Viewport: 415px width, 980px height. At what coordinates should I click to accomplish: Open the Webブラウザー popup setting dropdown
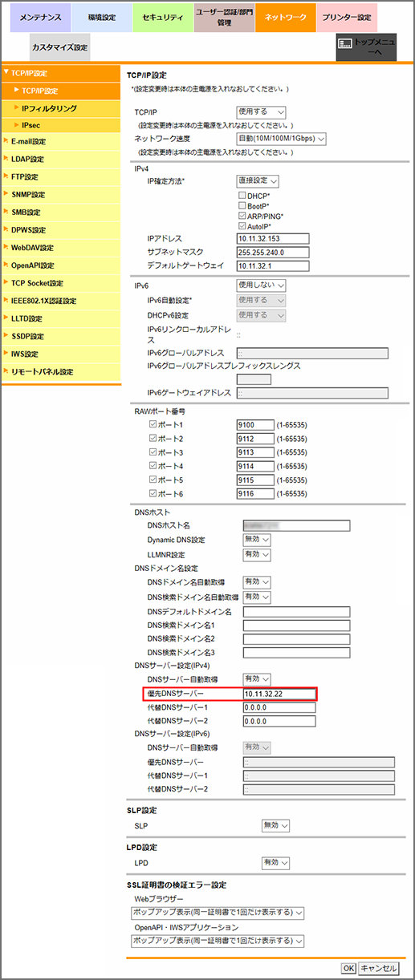[218, 913]
